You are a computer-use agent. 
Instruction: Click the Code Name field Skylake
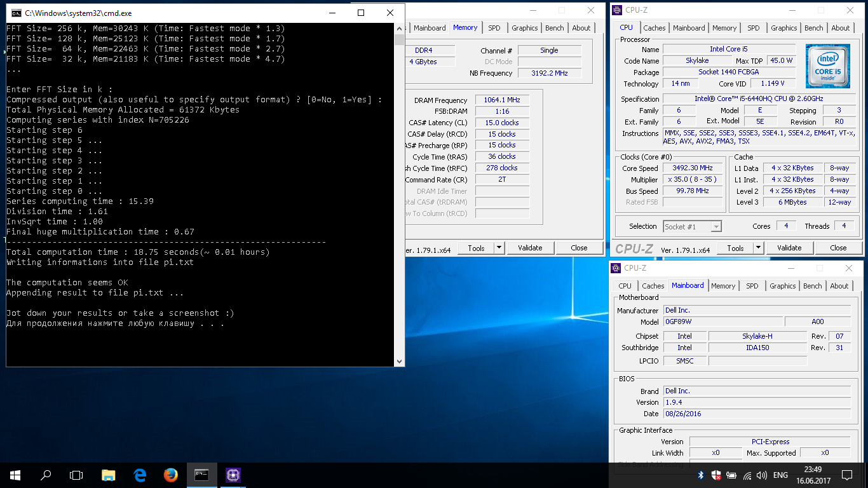(697, 61)
